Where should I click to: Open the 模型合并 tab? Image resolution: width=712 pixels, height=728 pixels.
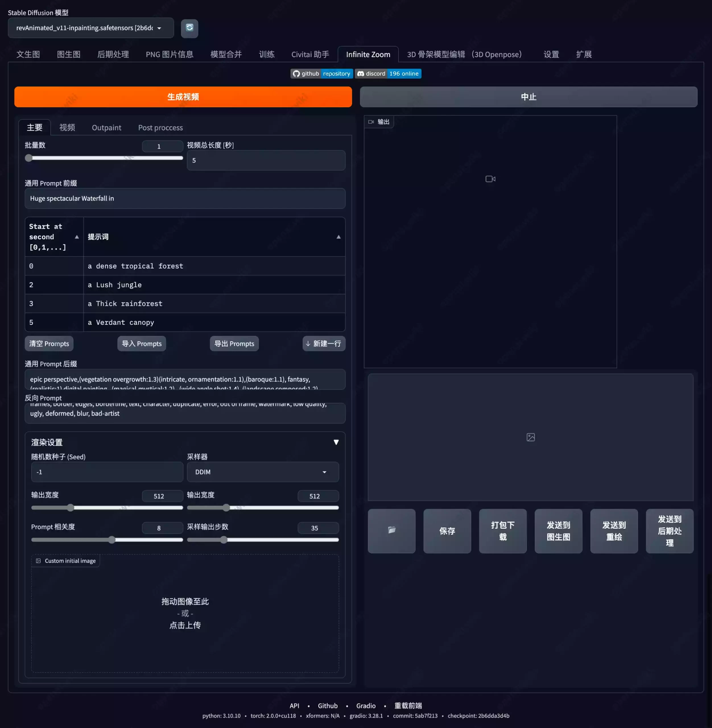pyautogui.click(x=226, y=55)
